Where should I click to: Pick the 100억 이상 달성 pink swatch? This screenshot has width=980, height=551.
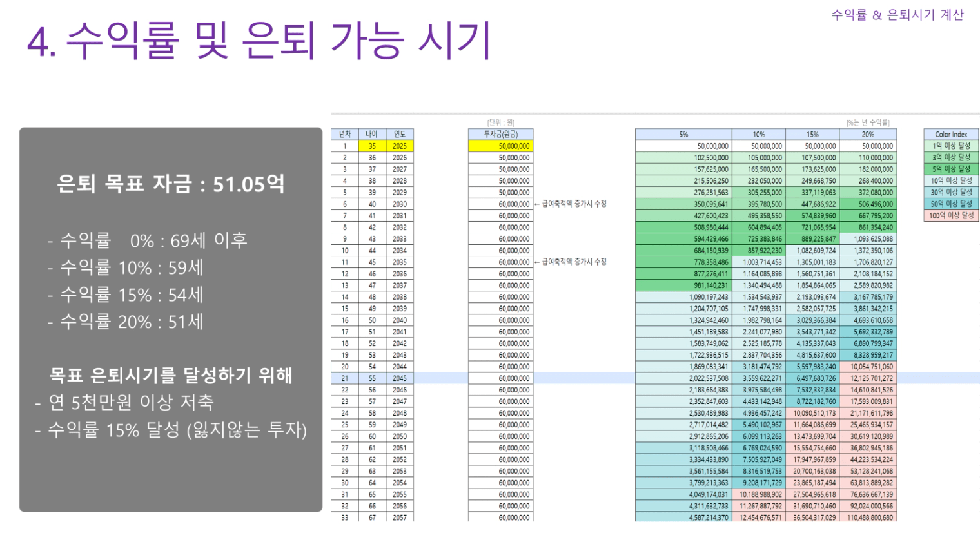(x=951, y=216)
